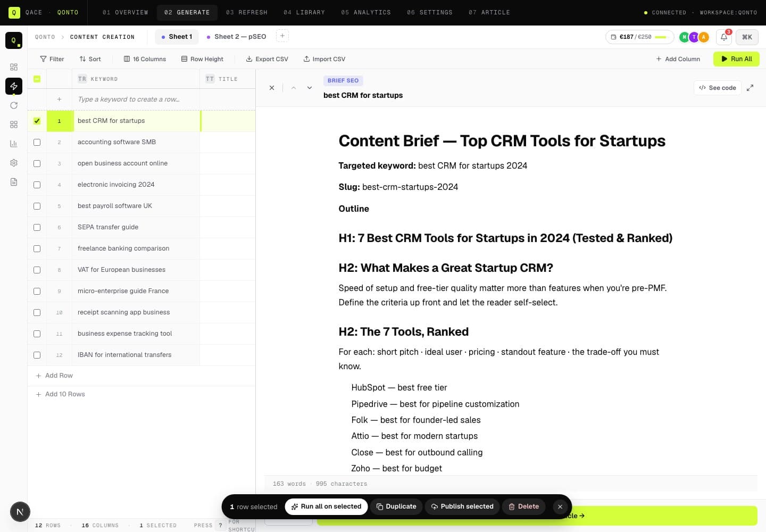Viewport: 766px width, 532px height.
Task: Click See code button
Action: (x=718, y=88)
